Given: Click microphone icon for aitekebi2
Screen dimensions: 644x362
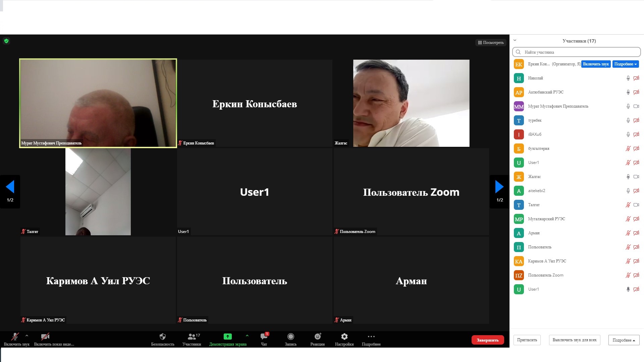Looking at the screenshot, I should tap(628, 191).
